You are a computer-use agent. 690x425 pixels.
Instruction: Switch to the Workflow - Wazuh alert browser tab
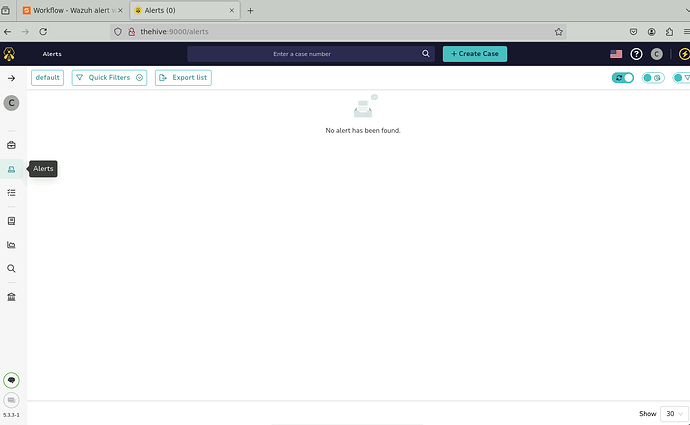(x=68, y=10)
